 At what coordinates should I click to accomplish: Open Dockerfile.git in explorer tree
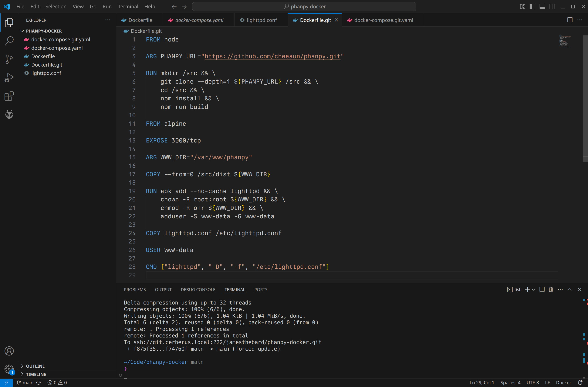tap(67, 65)
